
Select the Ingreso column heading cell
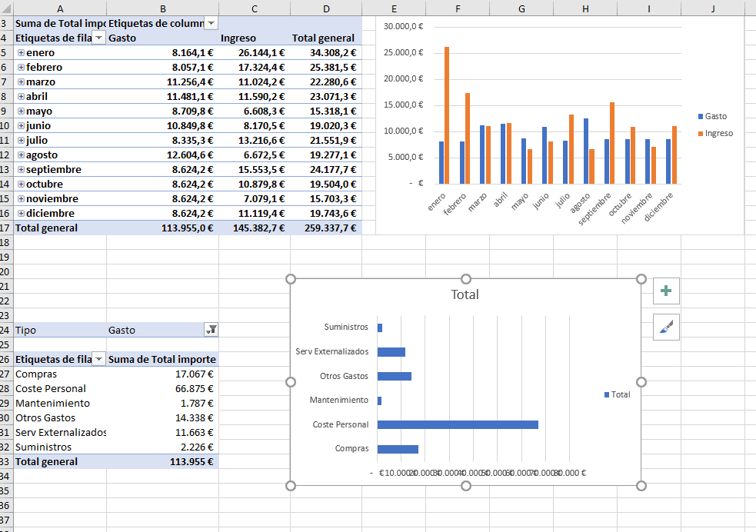tap(255, 38)
